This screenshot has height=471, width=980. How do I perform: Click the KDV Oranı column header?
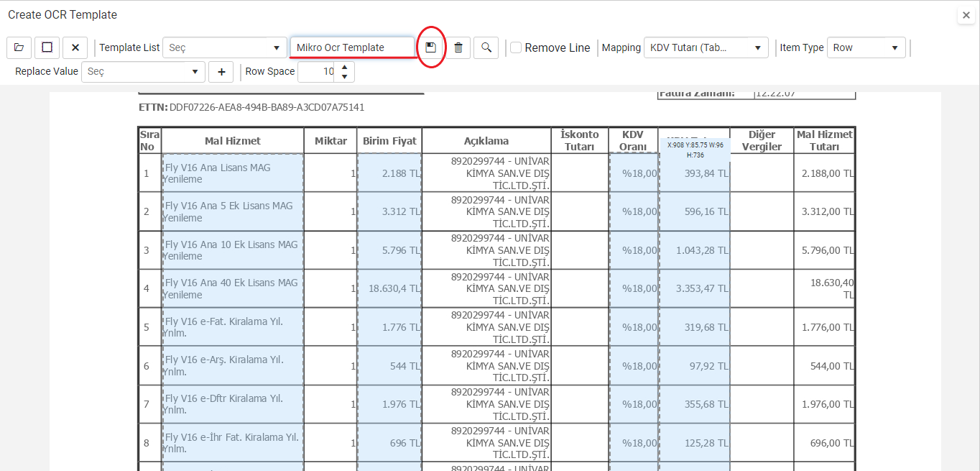pyautogui.click(x=633, y=141)
